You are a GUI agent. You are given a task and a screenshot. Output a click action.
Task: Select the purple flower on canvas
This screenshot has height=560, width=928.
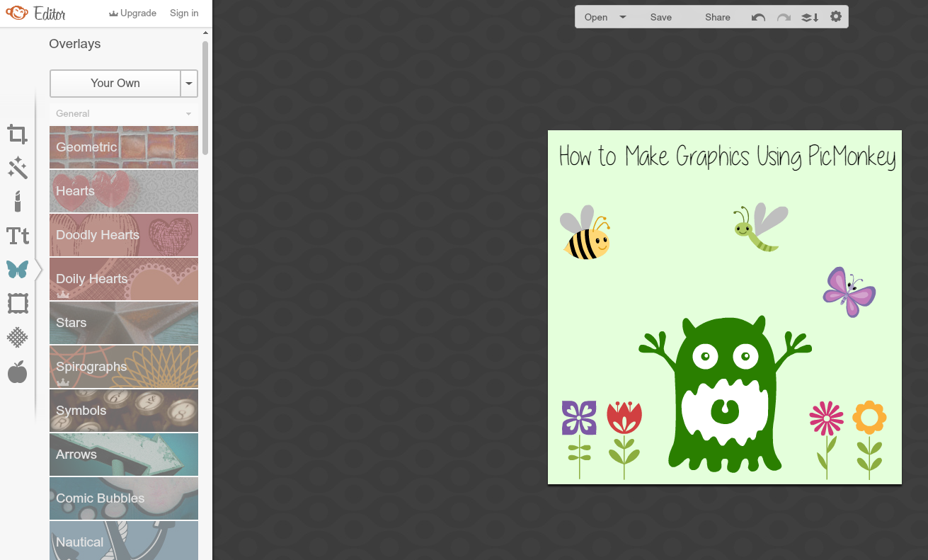click(579, 440)
